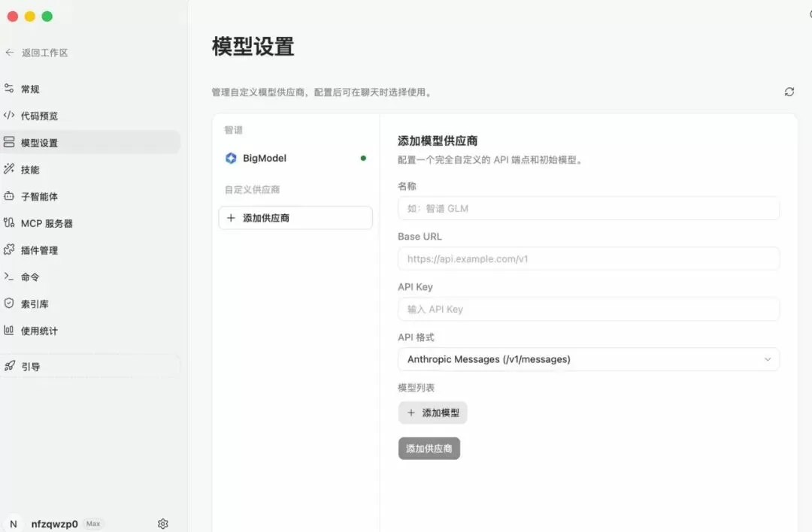
Task: Go to the 技能 section
Action: coord(90,170)
